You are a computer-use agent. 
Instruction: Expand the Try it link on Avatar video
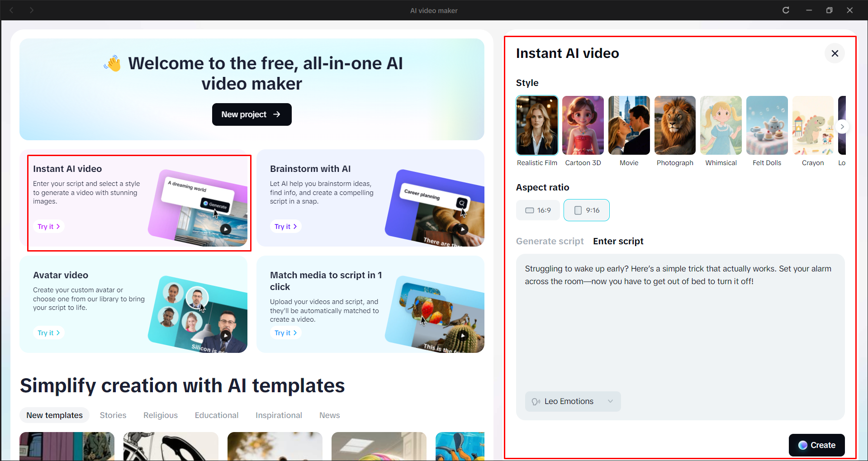[x=48, y=333]
